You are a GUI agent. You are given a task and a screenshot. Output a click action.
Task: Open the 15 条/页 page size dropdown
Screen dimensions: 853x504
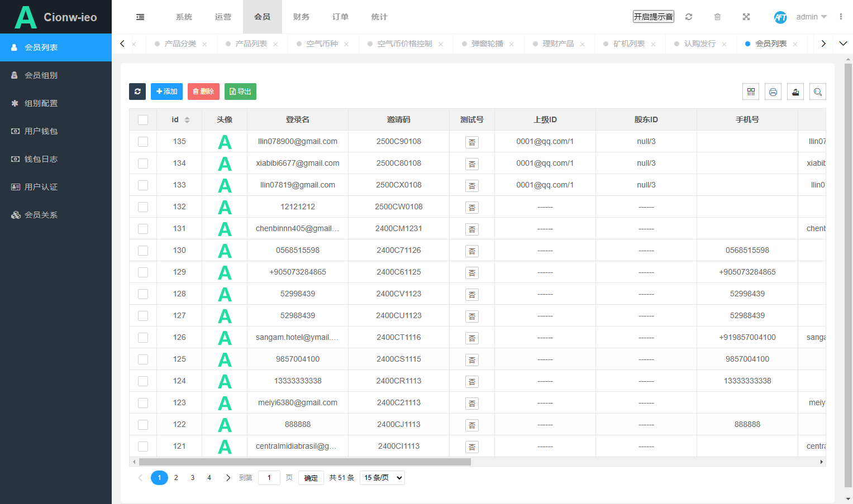click(x=383, y=478)
